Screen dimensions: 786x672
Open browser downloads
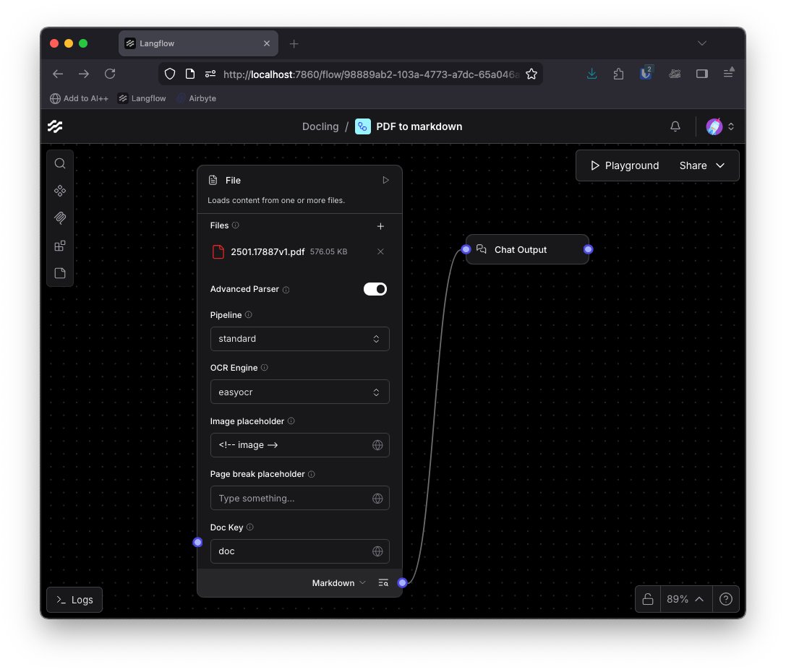[x=592, y=74]
